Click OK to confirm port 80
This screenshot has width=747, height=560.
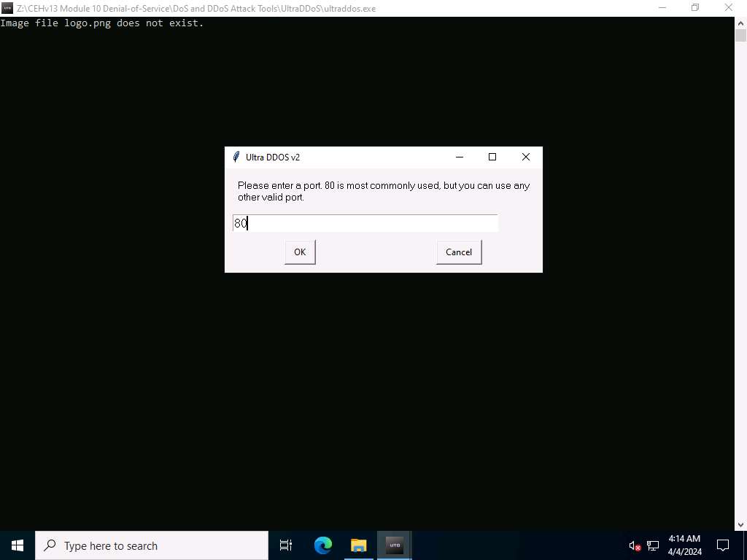[300, 252]
